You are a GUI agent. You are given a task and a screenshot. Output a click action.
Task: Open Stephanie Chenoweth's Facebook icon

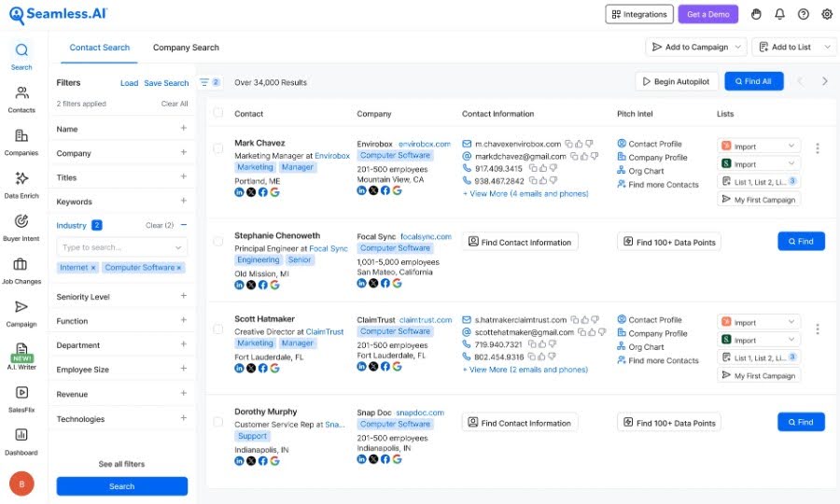pyautogui.click(x=262, y=285)
